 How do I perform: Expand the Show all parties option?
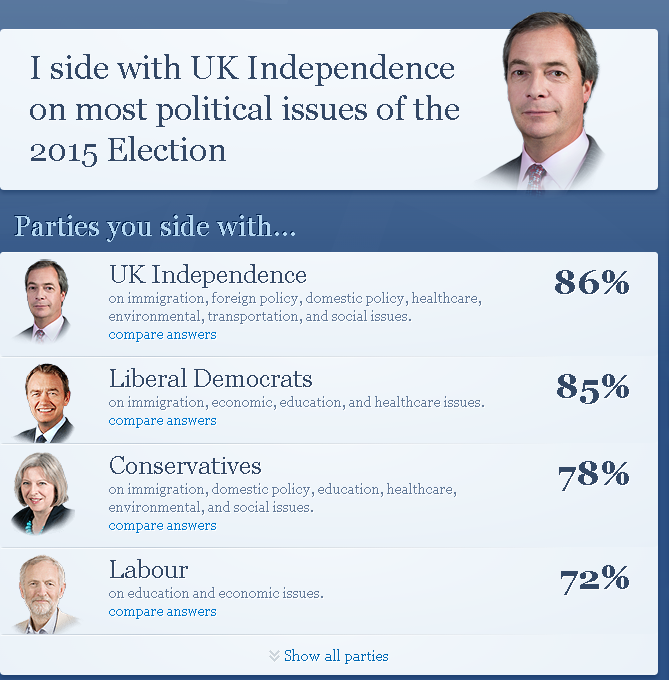click(336, 656)
